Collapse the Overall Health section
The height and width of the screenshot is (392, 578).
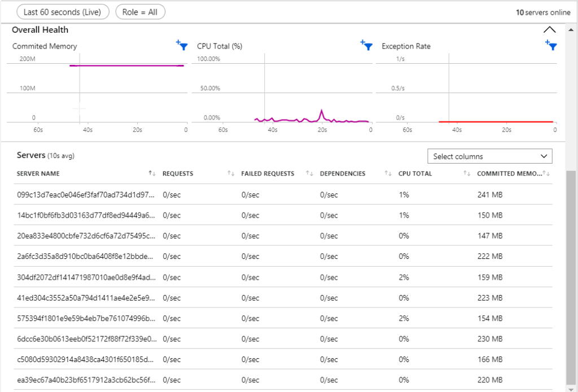(549, 30)
